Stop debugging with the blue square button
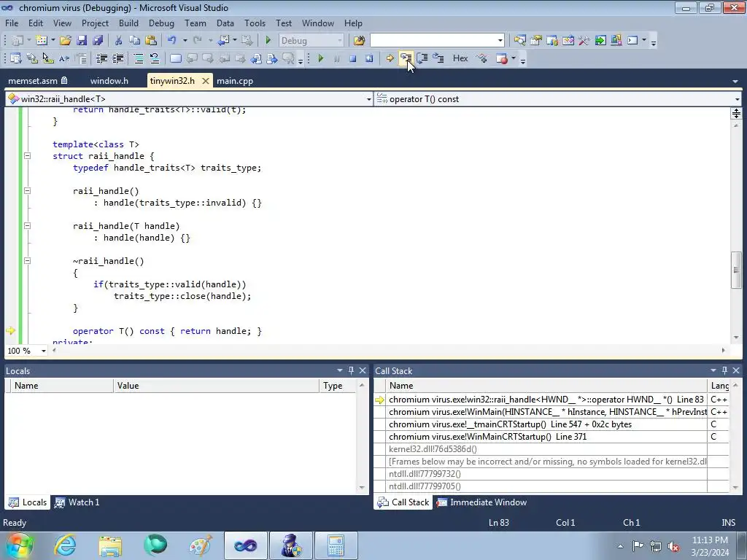 (x=352, y=58)
